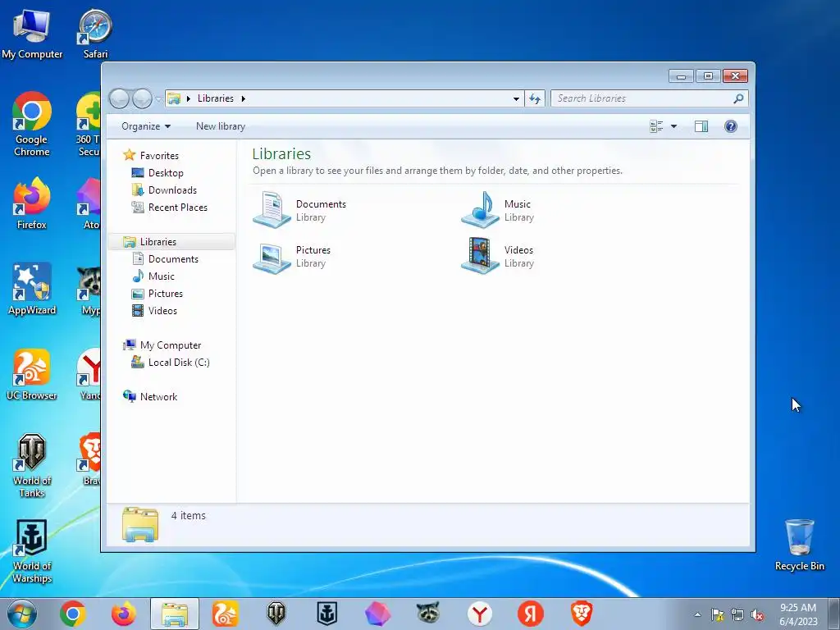The image size is (840, 630).
Task: Open the Organize menu
Action: tap(146, 126)
